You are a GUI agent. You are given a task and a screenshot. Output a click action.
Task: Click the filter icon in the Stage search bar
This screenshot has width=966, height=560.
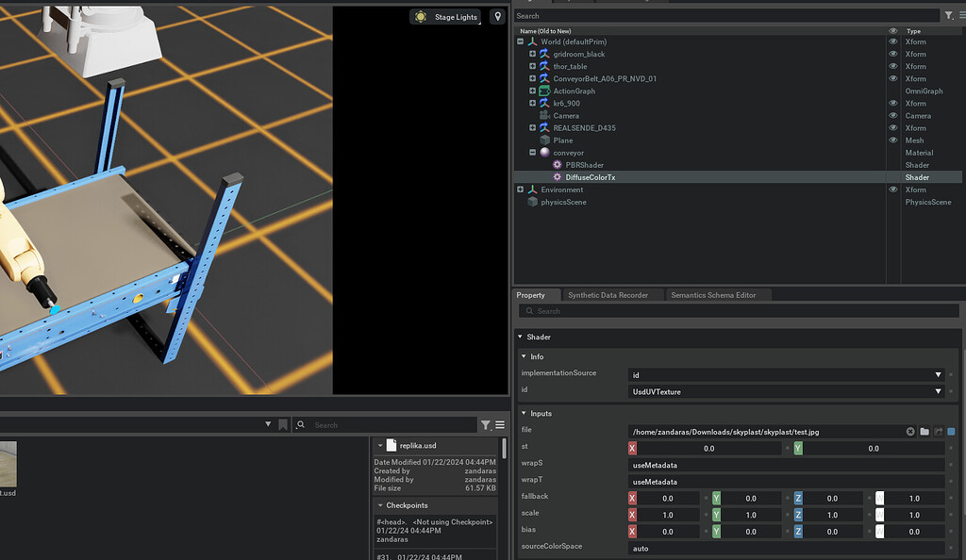coord(950,15)
